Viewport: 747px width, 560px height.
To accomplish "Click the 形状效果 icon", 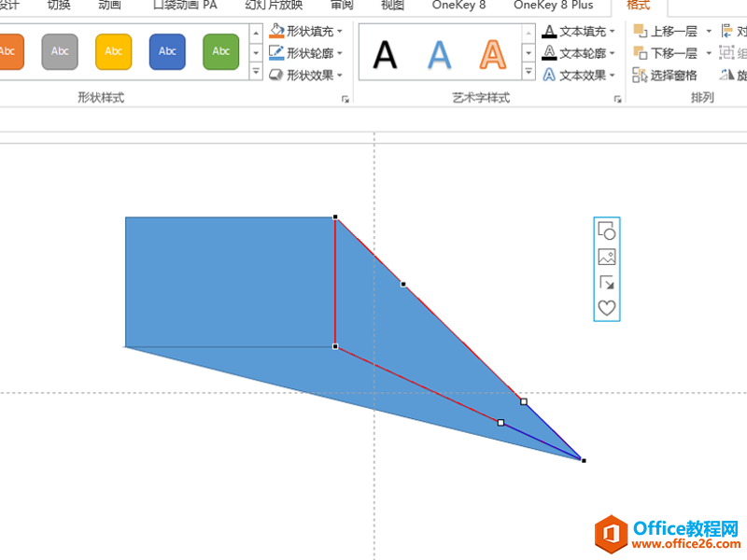I will click(x=276, y=75).
